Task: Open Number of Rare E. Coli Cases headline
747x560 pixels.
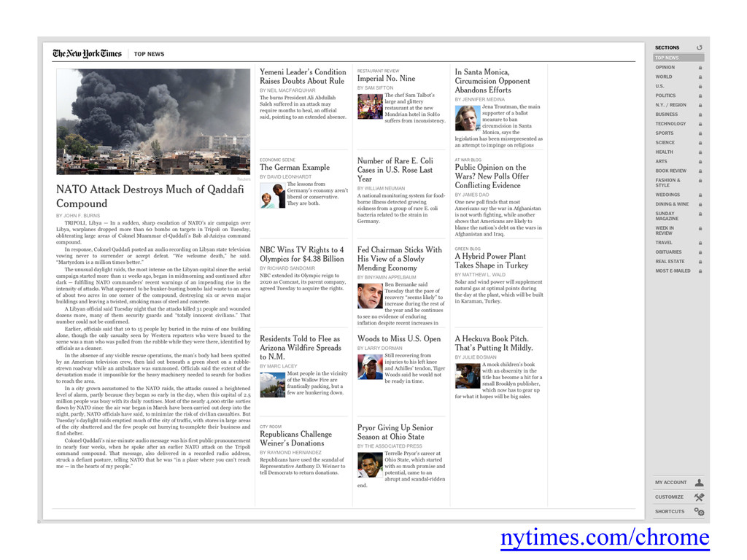Action: (395, 170)
